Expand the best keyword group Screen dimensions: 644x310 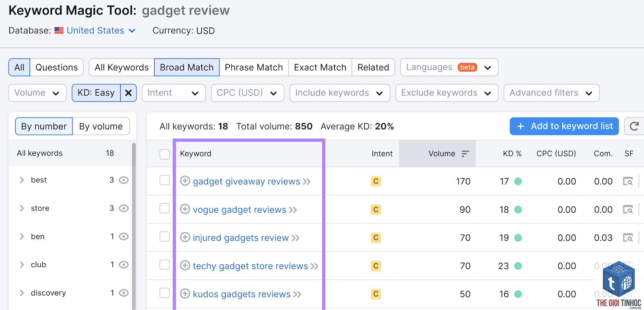pos(22,180)
